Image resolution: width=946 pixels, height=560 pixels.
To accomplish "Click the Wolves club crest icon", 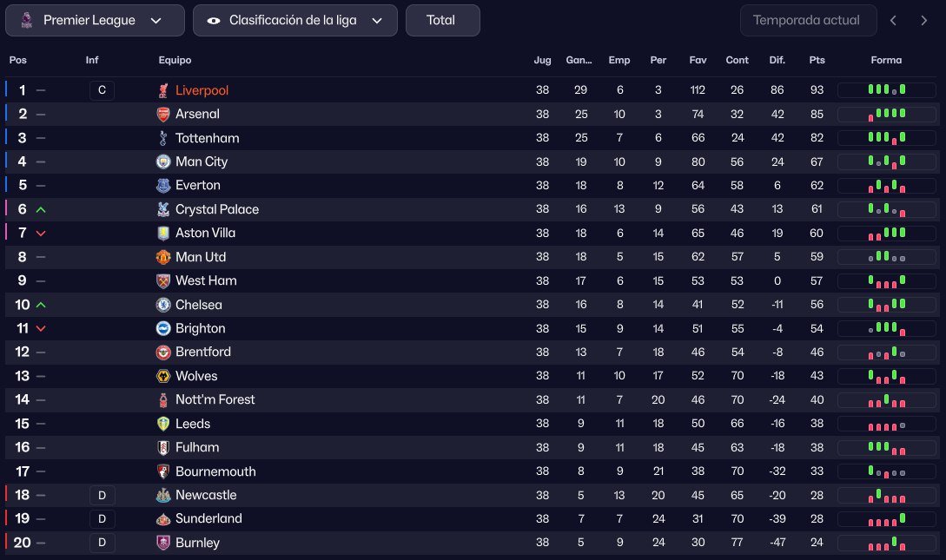I will coord(163,376).
